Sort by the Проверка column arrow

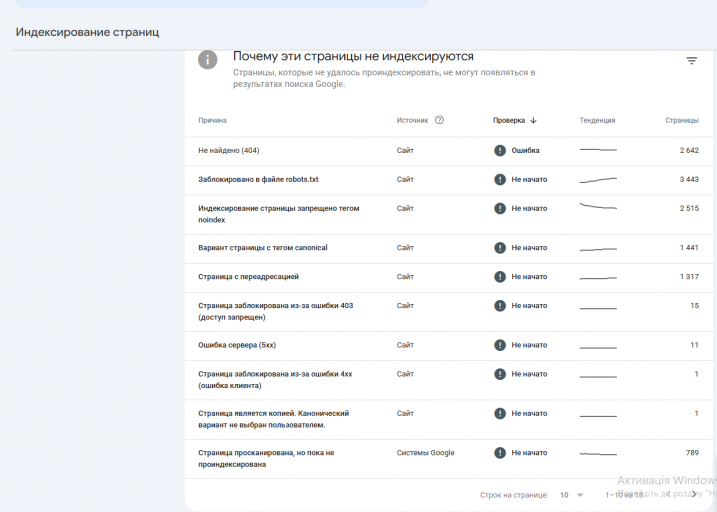click(x=533, y=121)
